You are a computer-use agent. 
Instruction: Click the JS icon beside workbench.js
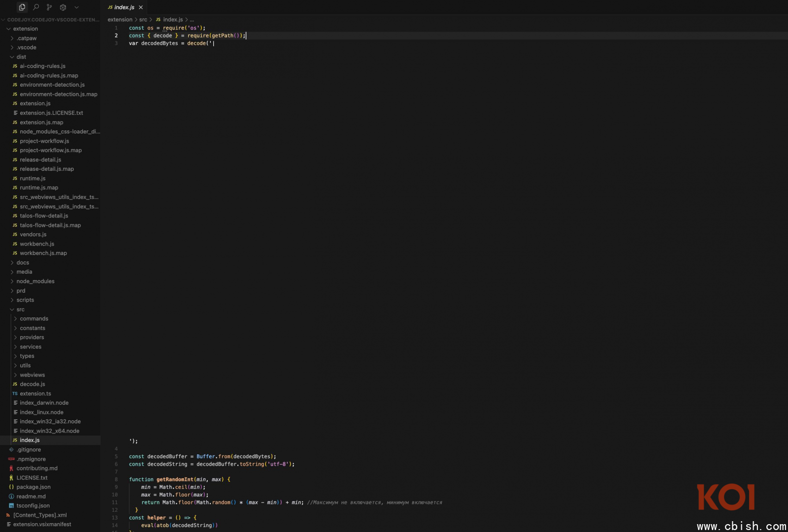pos(15,244)
